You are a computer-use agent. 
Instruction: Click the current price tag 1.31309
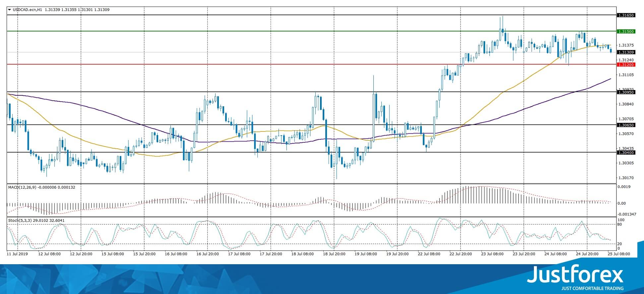pos(626,52)
